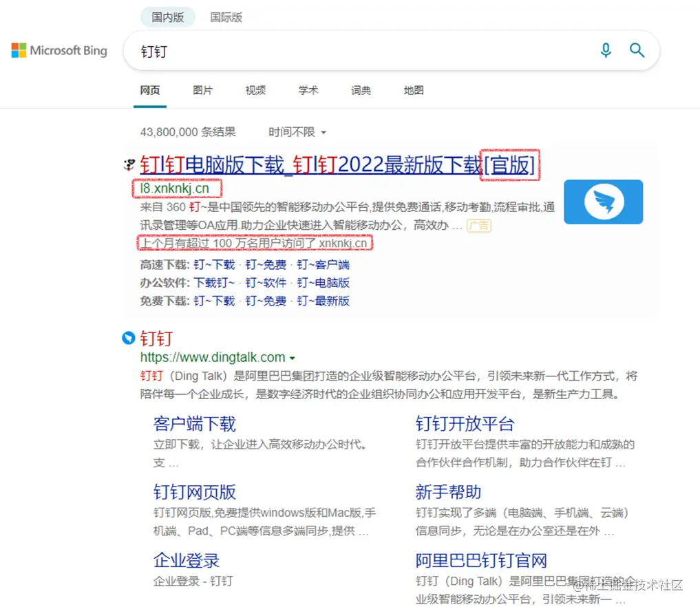The width and height of the screenshot is (700, 609).
Task: Switch to the 国内版 version
Action: (167, 17)
